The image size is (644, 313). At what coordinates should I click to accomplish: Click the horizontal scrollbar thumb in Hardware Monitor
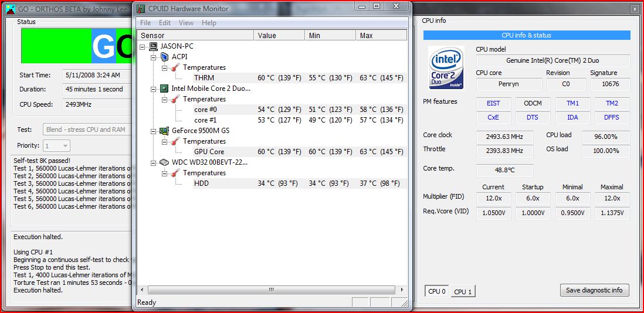click(270, 290)
